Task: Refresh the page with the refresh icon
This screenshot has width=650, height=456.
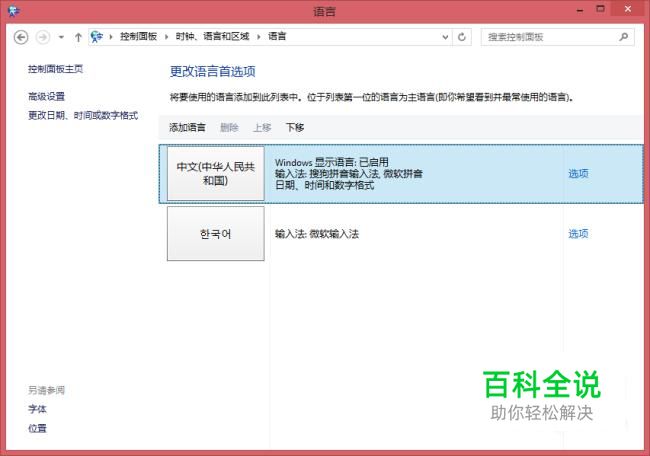Action: pos(462,37)
